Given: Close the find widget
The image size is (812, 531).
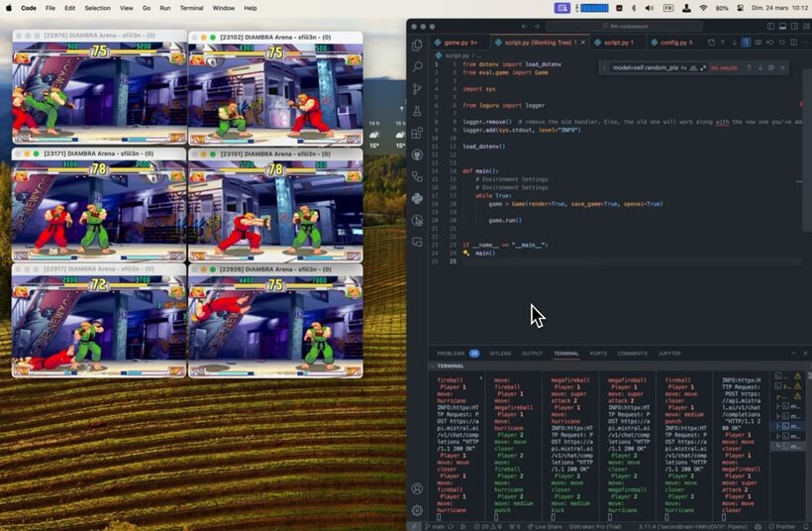Looking at the screenshot, I should click(x=782, y=67).
